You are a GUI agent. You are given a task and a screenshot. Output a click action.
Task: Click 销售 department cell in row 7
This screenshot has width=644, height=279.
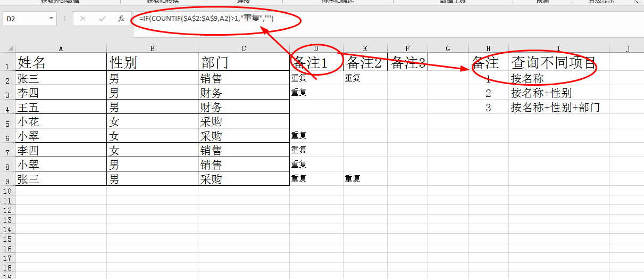point(244,150)
